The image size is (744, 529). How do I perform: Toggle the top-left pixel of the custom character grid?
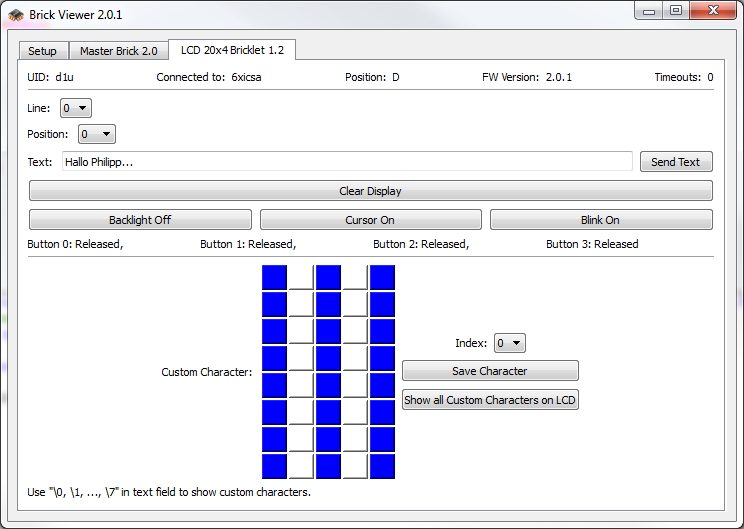coord(274,277)
